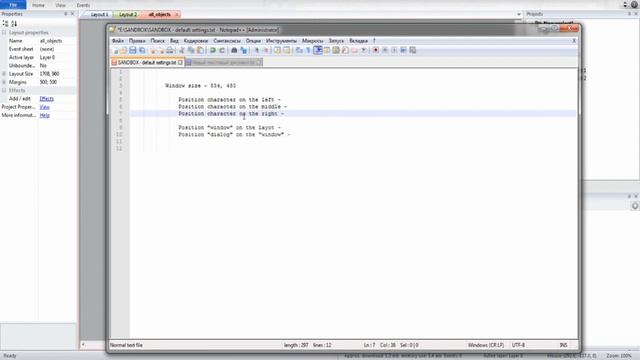
Task: Click the 'Window size' line in editor
Action: [x=200, y=86]
